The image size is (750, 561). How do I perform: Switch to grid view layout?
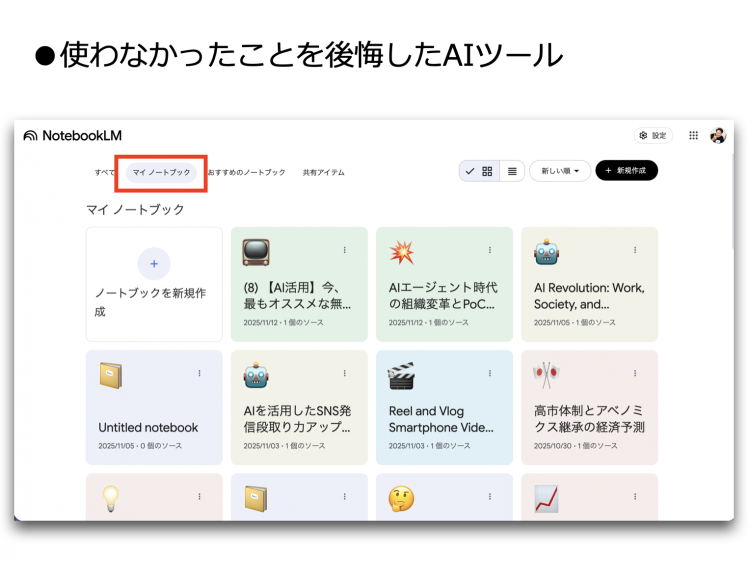click(487, 171)
